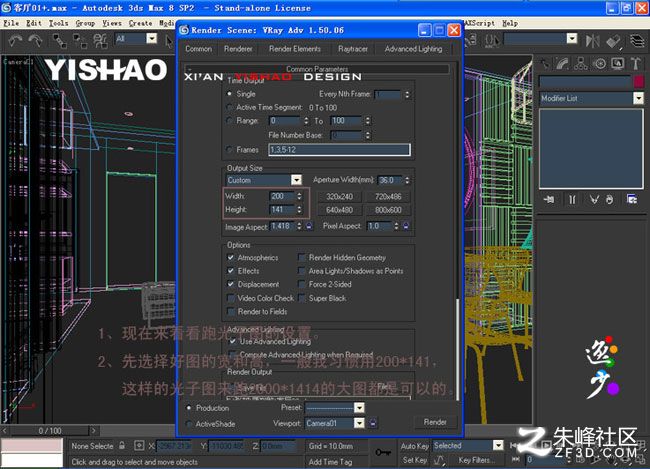Lock the Image Aspect ratio

pyautogui.click(x=309, y=226)
